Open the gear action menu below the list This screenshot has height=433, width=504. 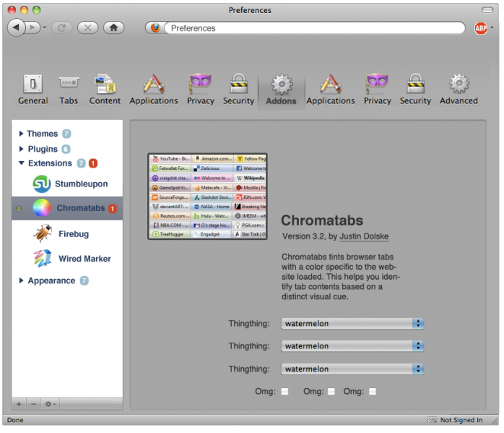[x=50, y=404]
